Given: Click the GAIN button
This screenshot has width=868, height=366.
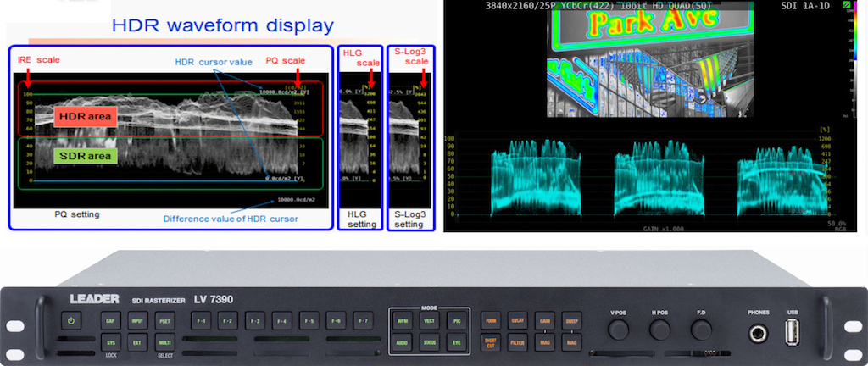Looking at the screenshot, I should pyautogui.click(x=545, y=320).
